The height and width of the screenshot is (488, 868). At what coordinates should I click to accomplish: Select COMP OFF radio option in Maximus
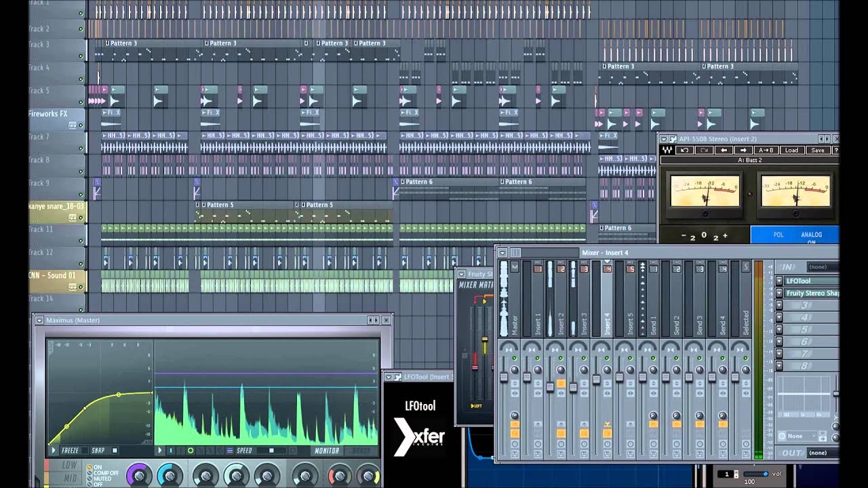tap(89, 473)
